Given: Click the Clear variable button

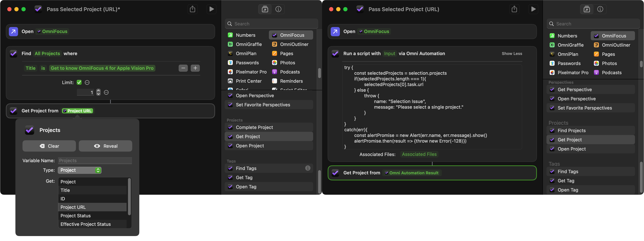Looking at the screenshot, I should click(x=49, y=146).
